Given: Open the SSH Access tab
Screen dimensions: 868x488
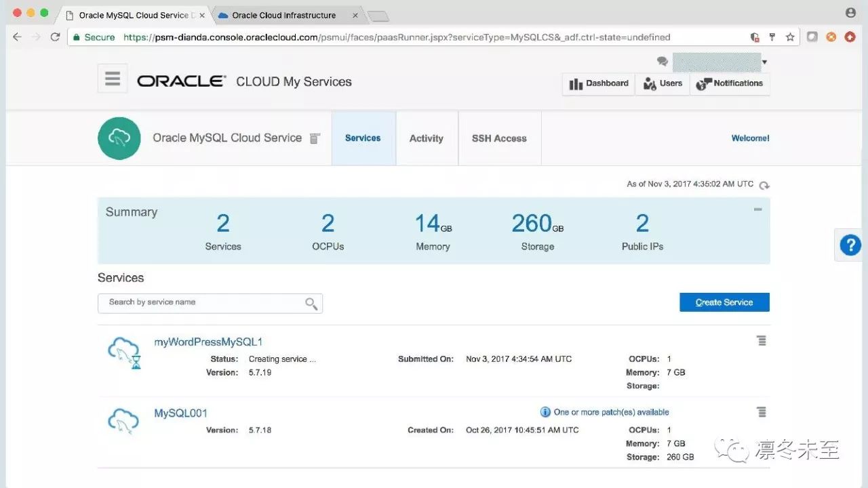Looking at the screenshot, I should [x=499, y=138].
